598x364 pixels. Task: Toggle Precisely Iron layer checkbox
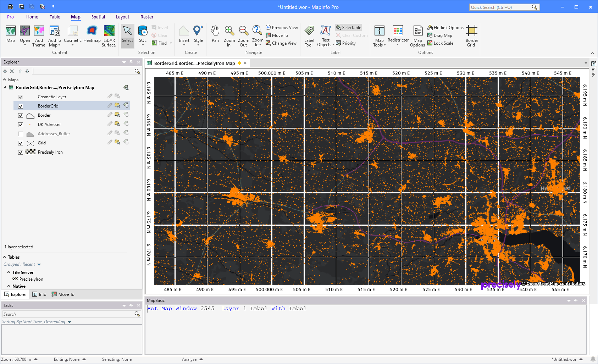pos(21,152)
